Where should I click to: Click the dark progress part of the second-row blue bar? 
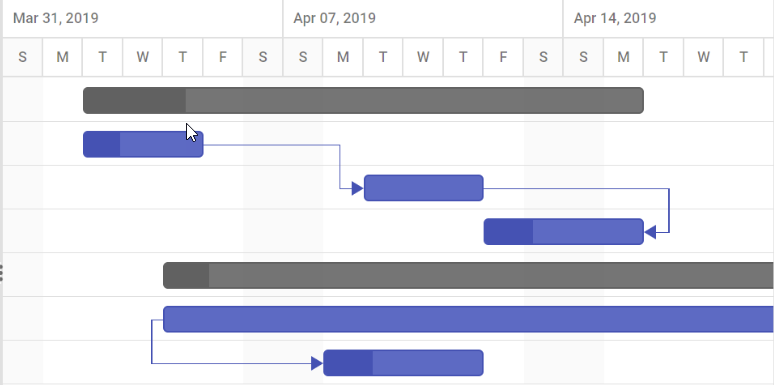click(102, 145)
